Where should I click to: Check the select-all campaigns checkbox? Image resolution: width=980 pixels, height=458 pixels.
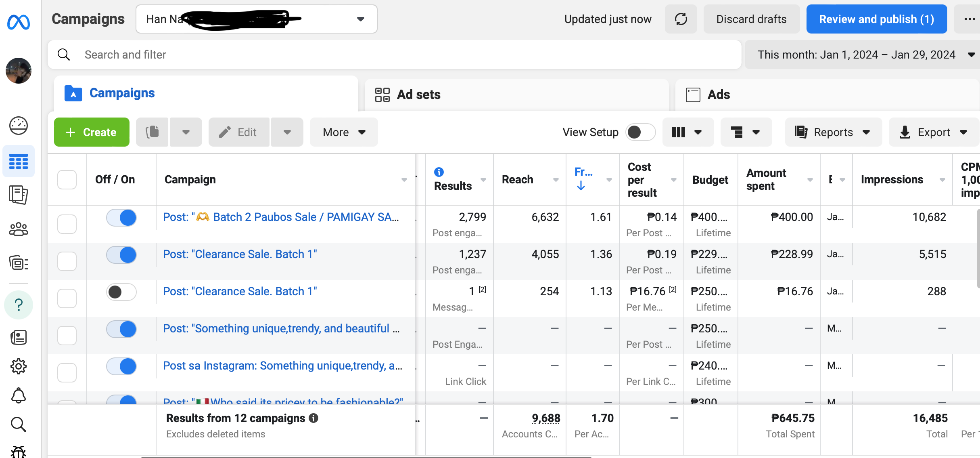pyautogui.click(x=67, y=180)
